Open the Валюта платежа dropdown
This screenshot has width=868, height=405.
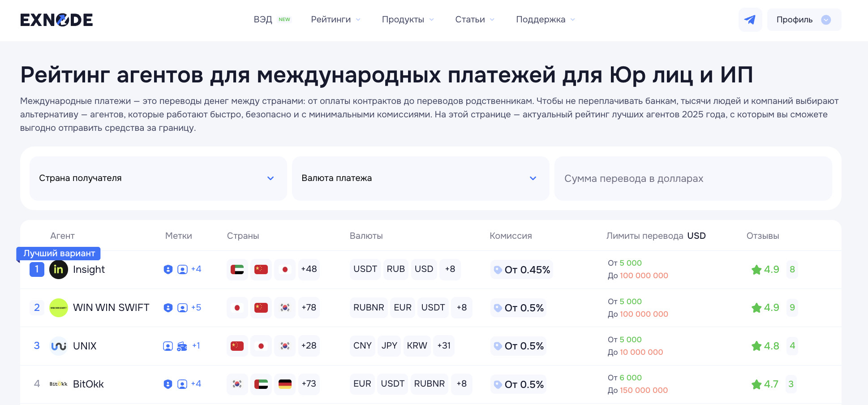click(x=421, y=178)
